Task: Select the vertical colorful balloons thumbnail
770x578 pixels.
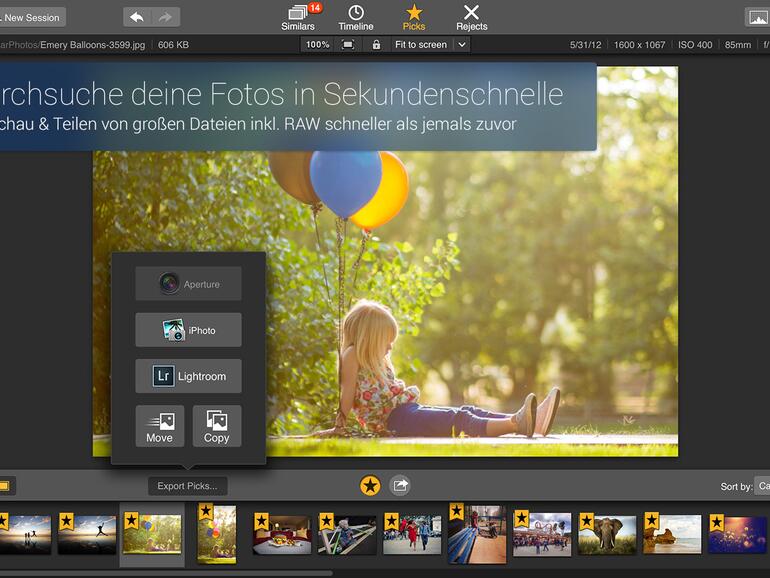Action: (217, 534)
